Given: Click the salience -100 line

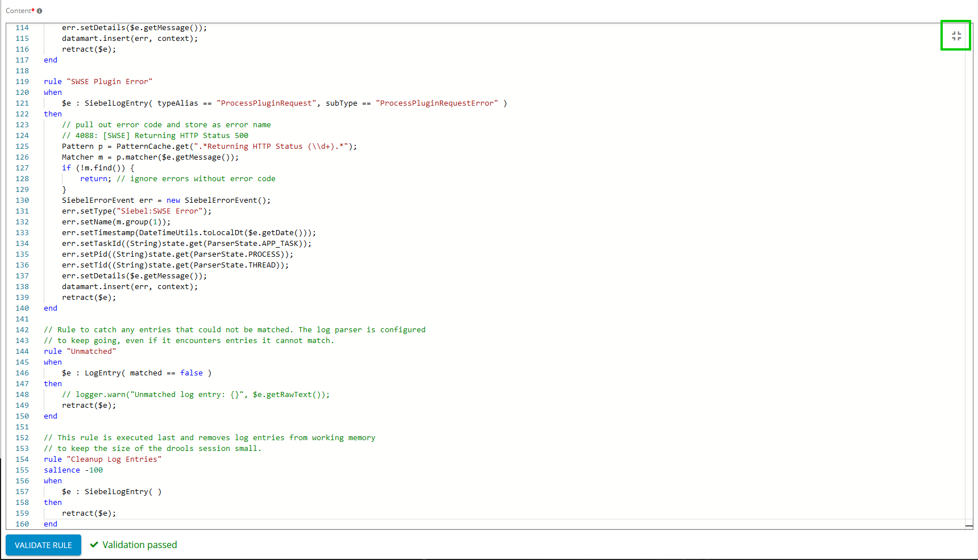Looking at the screenshot, I should (73, 470).
